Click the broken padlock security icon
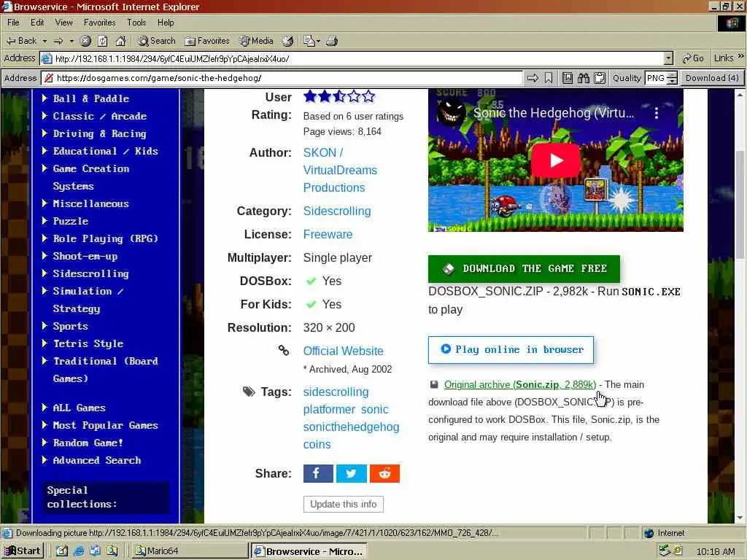This screenshot has width=747, height=560. click(x=48, y=78)
